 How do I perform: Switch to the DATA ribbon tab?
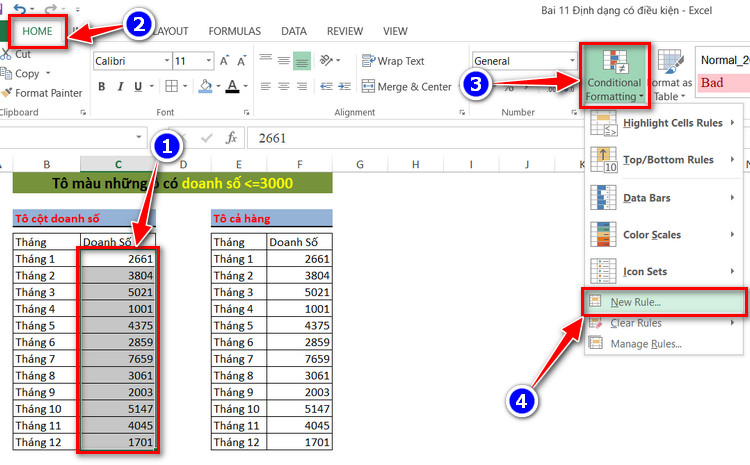pos(294,31)
